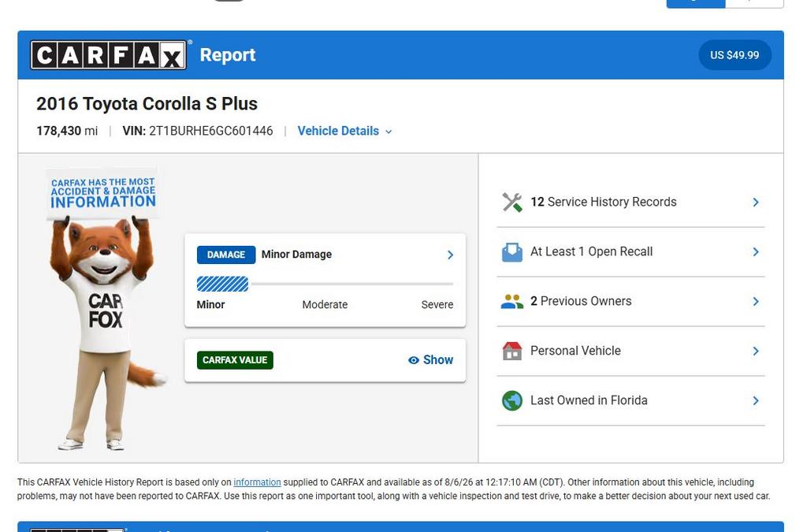
Task: Click the green CARFAX VALUE badge
Action: point(235,360)
